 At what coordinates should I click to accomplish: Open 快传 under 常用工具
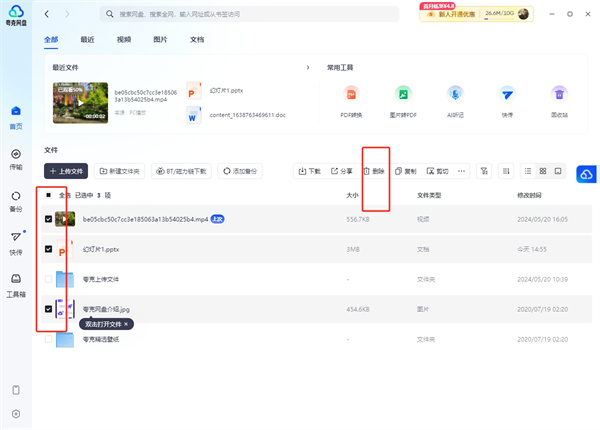click(x=507, y=102)
